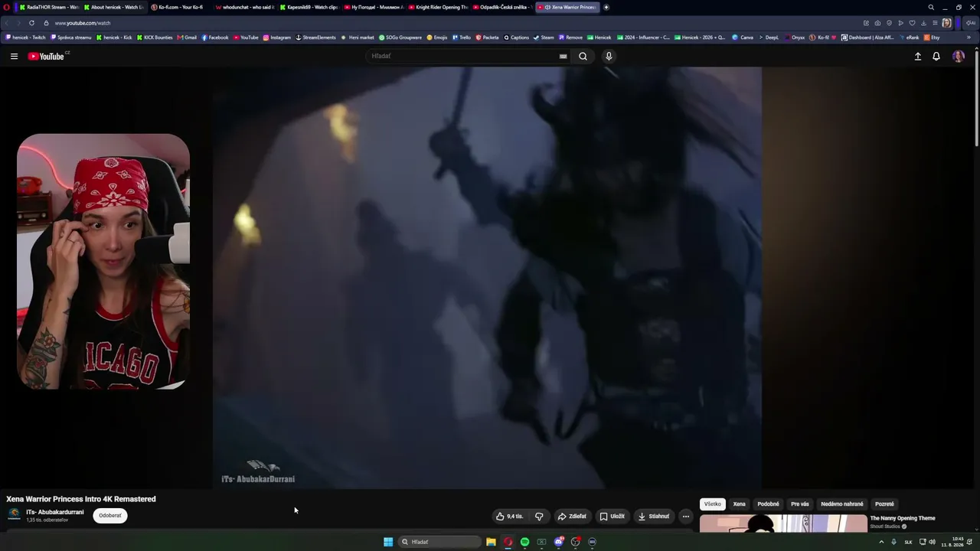Select the Pozreté filter chip
Screen dimensions: 980x551
point(884,504)
